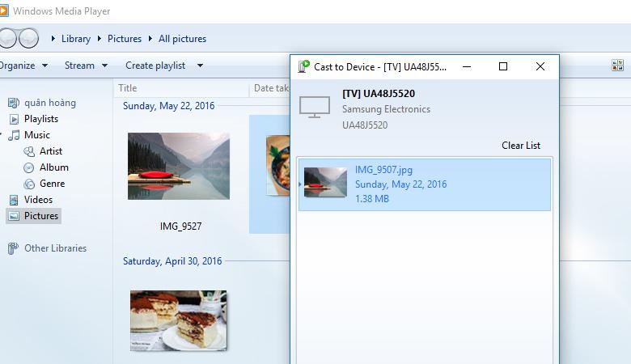Image resolution: width=631 pixels, height=364 pixels.
Task: Click Library in the breadcrumb
Action: [x=76, y=39]
